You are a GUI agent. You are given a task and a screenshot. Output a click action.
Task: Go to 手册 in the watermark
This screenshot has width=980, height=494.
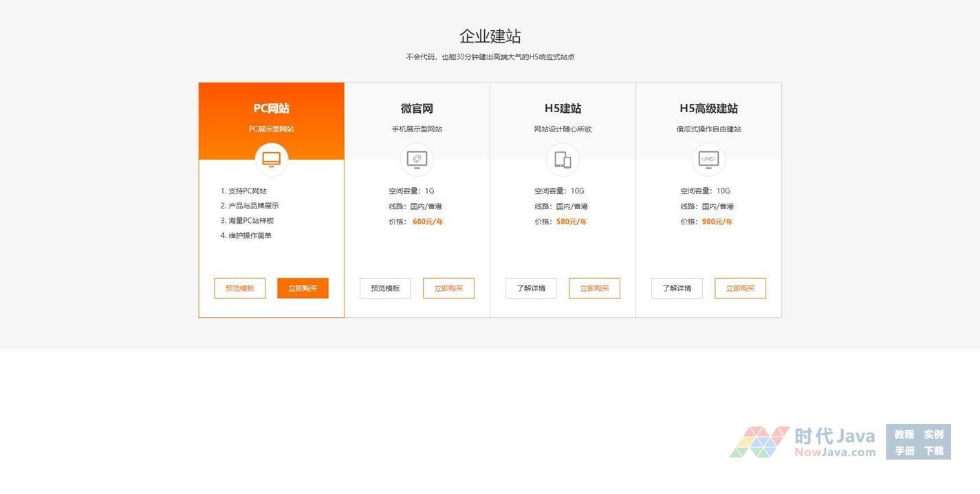point(904,451)
